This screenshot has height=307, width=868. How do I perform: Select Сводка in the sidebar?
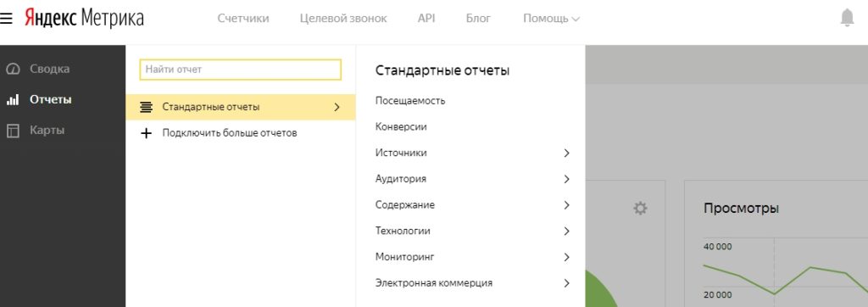[50, 70]
